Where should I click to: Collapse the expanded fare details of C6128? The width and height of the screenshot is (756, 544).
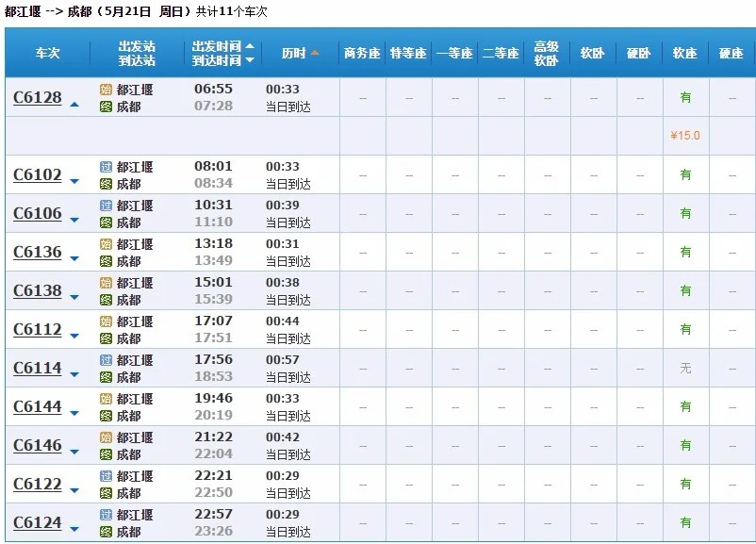(74, 104)
